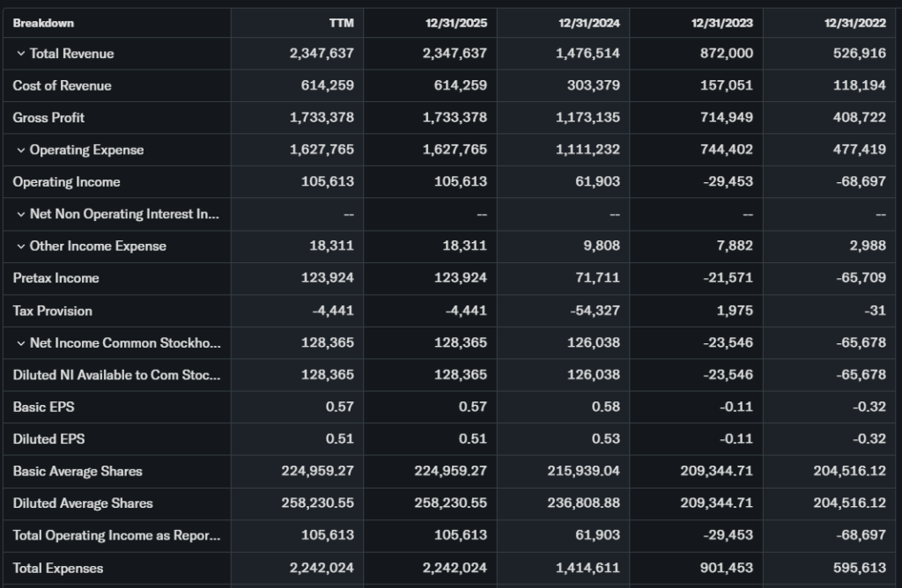This screenshot has width=902, height=588.
Task: Click the Diluted Average Shares row label
Action: [x=83, y=503]
